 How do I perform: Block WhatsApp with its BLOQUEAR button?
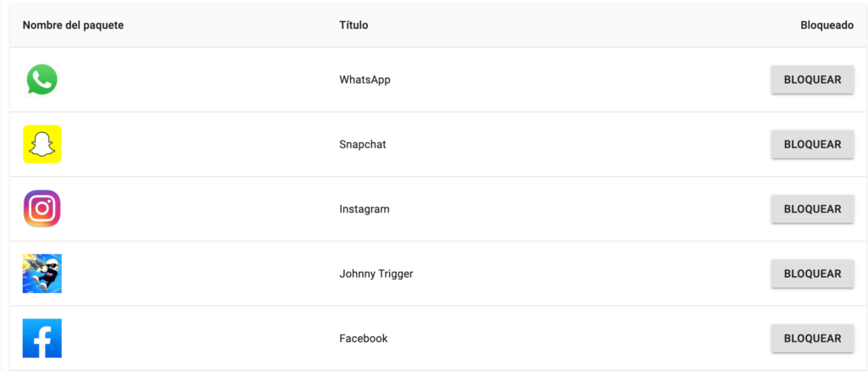pos(811,80)
